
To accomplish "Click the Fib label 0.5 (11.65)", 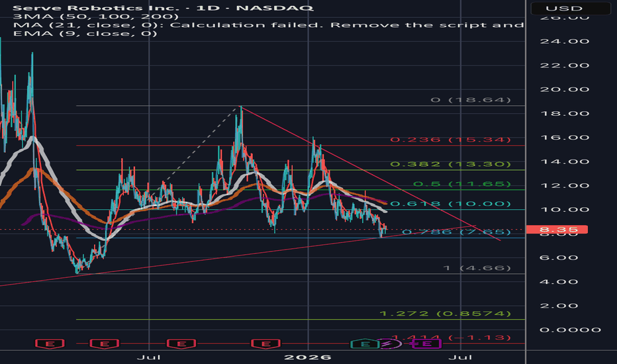I will click(x=462, y=184).
